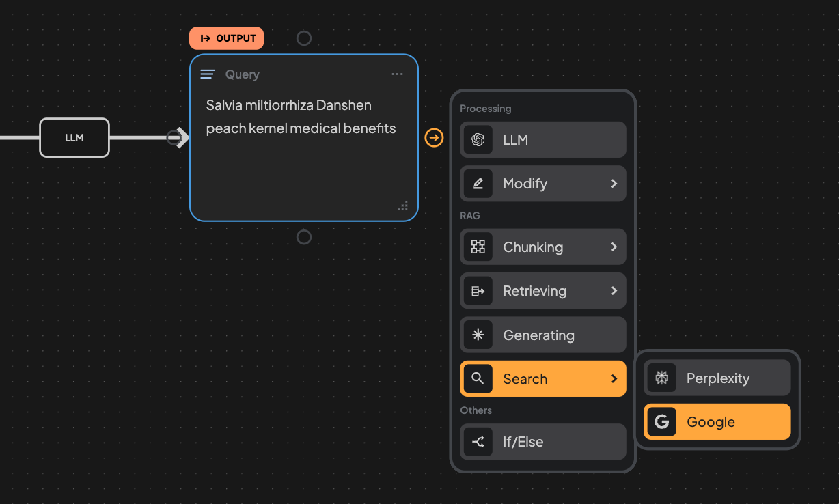This screenshot has height=504, width=839.
Task: Select LLM from Processing menu
Action: [543, 140]
